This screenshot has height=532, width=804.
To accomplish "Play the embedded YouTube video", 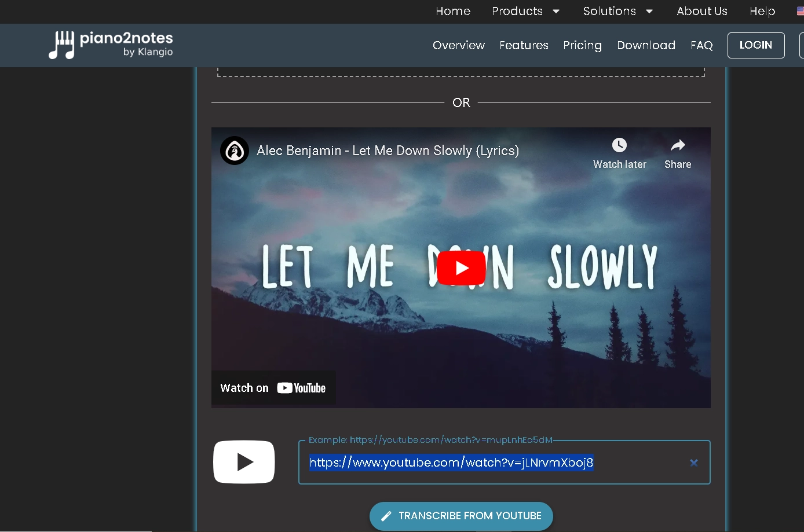I will (x=461, y=268).
